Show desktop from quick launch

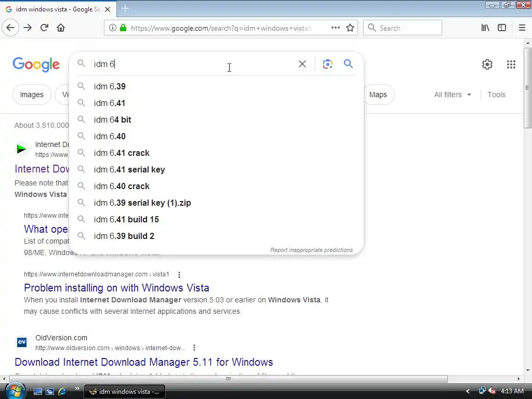[37, 391]
